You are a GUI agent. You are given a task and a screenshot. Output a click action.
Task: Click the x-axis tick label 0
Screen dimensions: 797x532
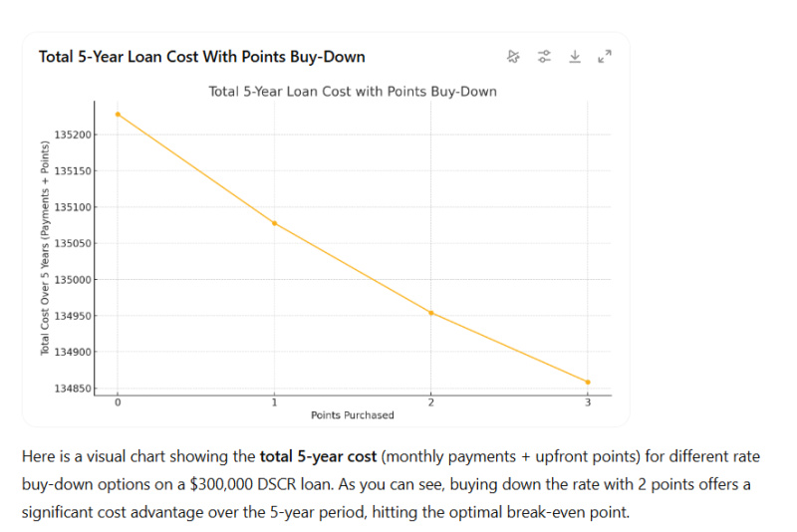[x=118, y=401]
